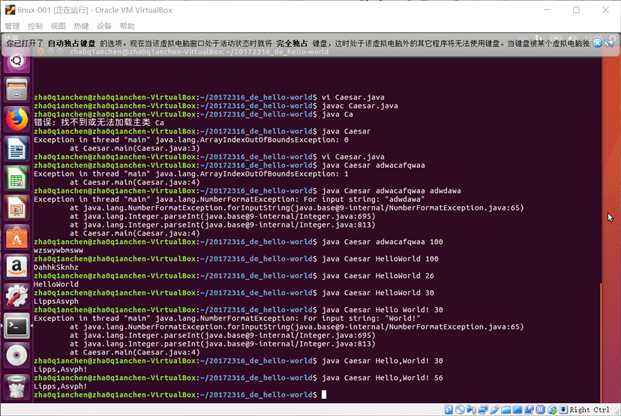This screenshot has height=416, width=621.
Task: Click the 'java Caesar Hello,World! 30' command
Action: coord(382,361)
